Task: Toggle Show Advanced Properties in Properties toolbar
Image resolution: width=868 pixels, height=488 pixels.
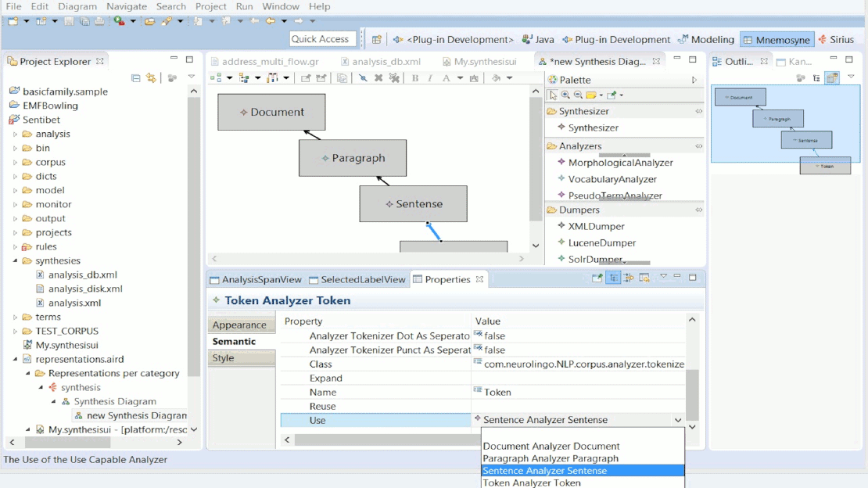Action: 629,278
